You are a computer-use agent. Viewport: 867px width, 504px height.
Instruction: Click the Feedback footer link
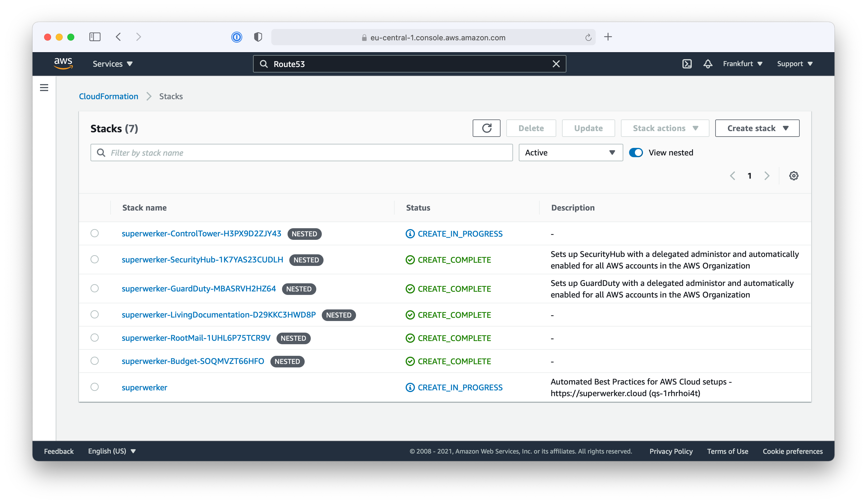click(59, 452)
